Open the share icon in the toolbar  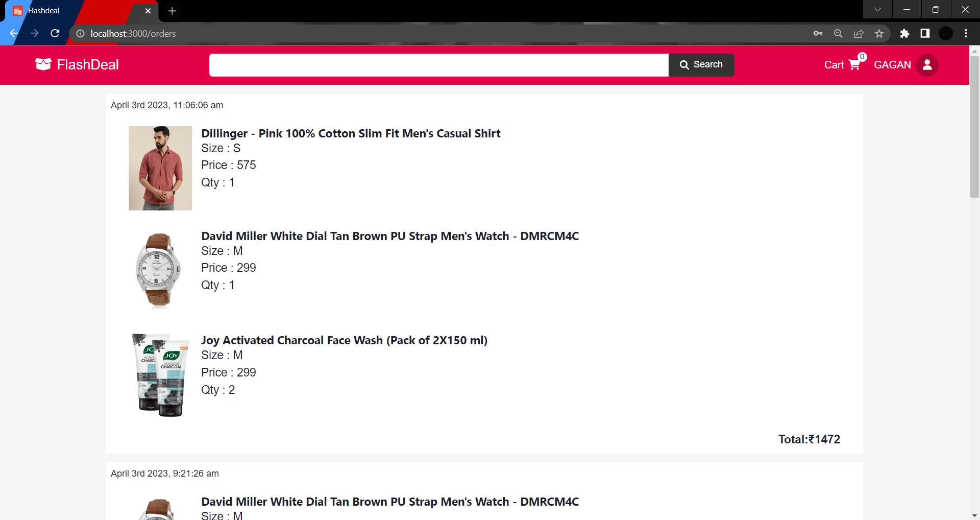click(x=859, y=33)
